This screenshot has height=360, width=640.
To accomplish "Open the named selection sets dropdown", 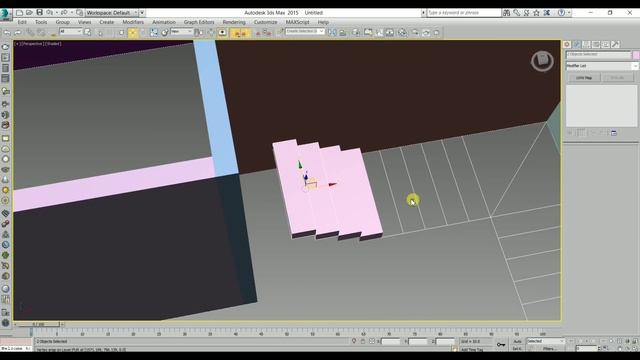I will (305, 31).
